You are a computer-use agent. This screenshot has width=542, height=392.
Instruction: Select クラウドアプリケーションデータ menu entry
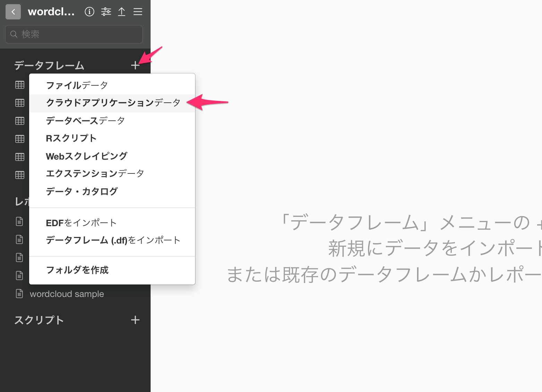tap(112, 103)
